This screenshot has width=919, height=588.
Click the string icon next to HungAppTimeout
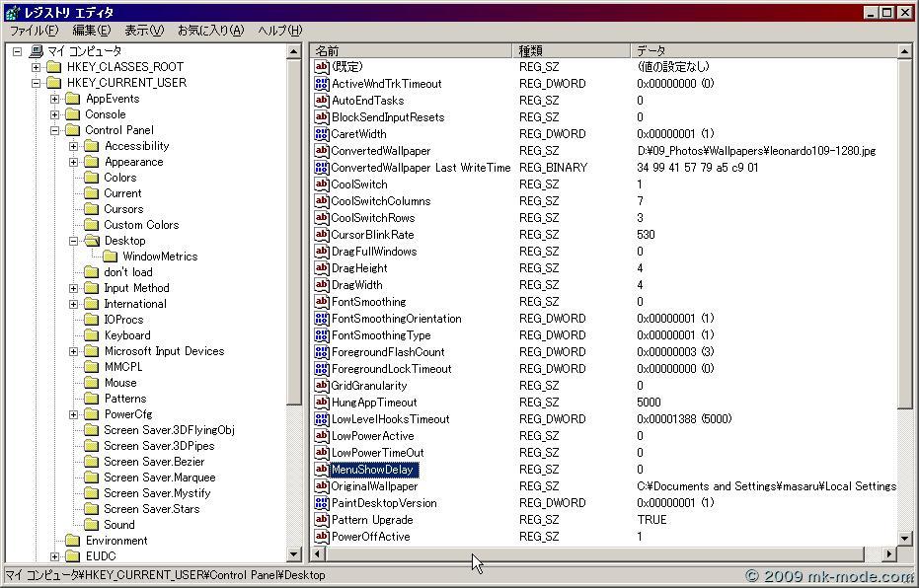pos(321,403)
